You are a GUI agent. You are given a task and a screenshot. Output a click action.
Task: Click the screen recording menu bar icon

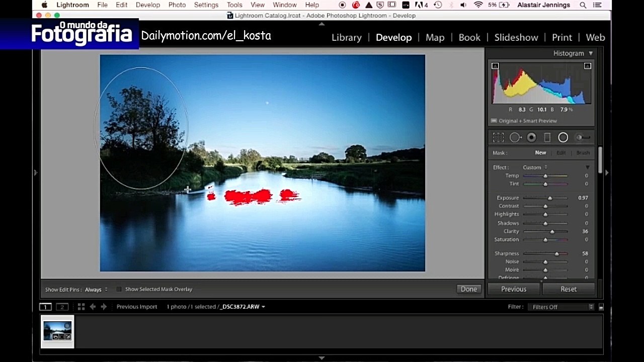tap(342, 5)
